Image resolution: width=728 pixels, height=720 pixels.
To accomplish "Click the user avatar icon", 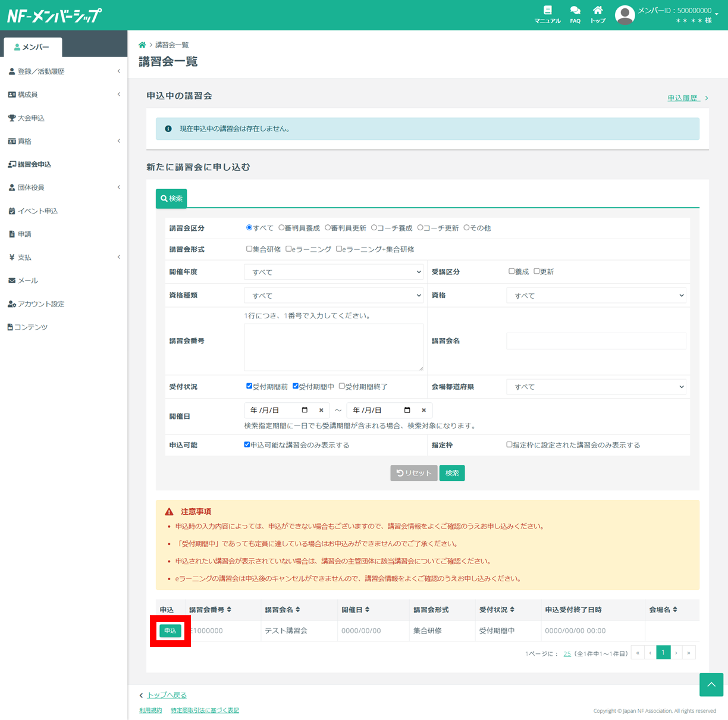I will pyautogui.click(x=625, y=15).
